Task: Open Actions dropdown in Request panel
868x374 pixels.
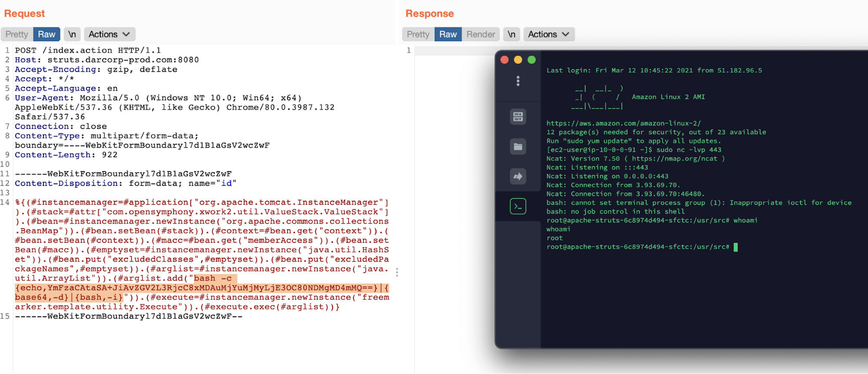Action: tap(109, 34)
